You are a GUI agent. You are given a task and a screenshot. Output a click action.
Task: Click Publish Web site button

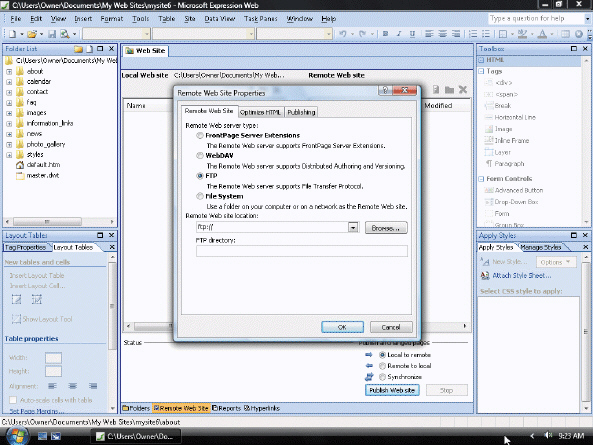pos(392,390)
